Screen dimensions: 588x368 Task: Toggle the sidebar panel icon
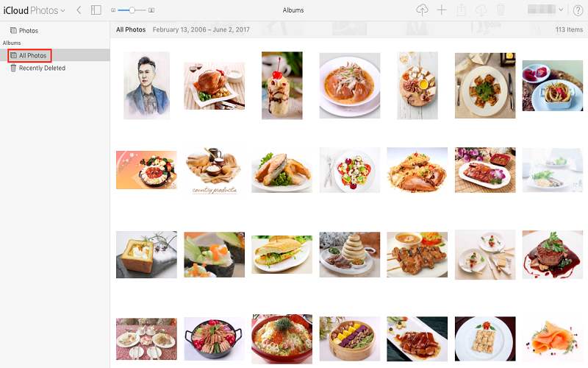pos(96,10)
